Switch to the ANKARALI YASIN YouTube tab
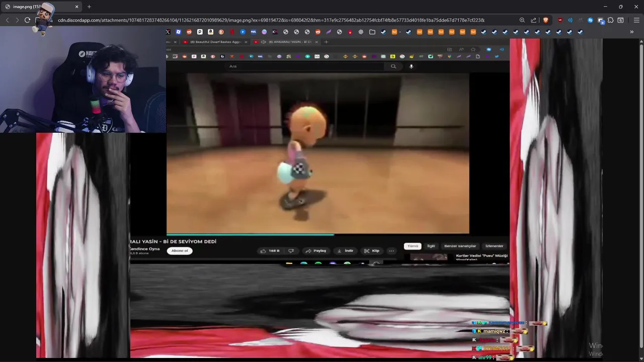Screen dimensions: 644x362 click(286, 42)
